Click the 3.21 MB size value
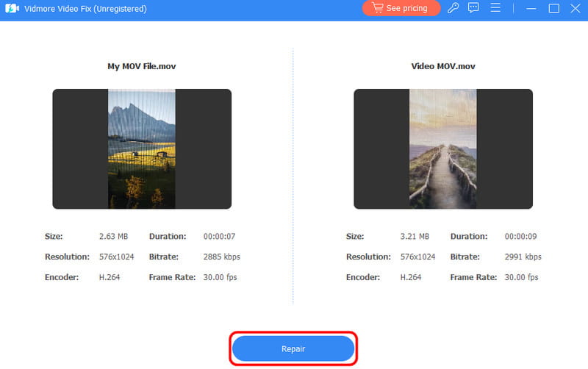The height and width of the screenshot is (369, 588). click(x=415, y=237)
